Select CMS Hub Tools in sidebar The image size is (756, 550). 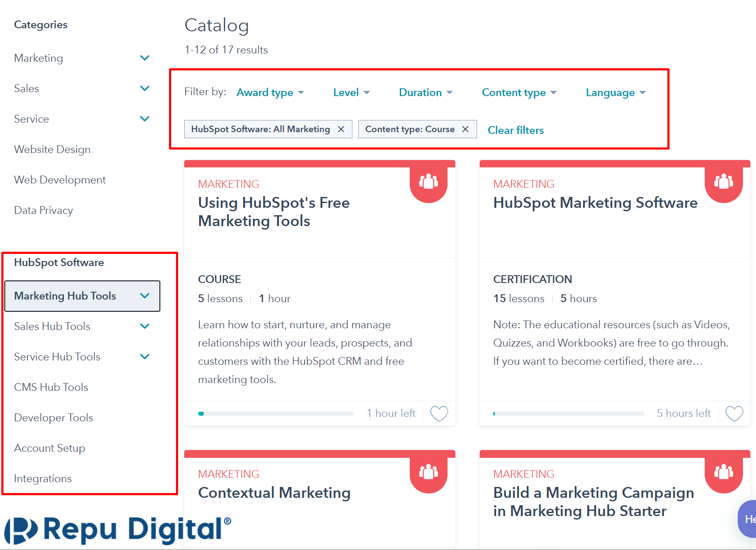click(51, 387)
